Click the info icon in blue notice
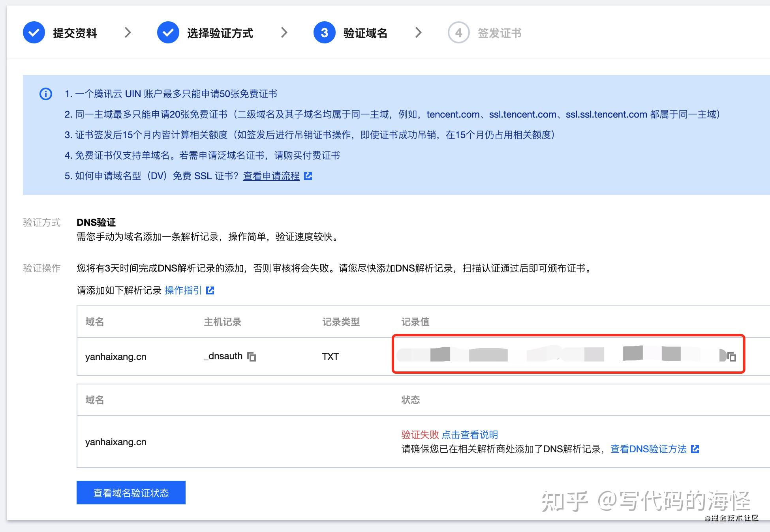Viewport: 770px width, 532px height. (46, 94)
